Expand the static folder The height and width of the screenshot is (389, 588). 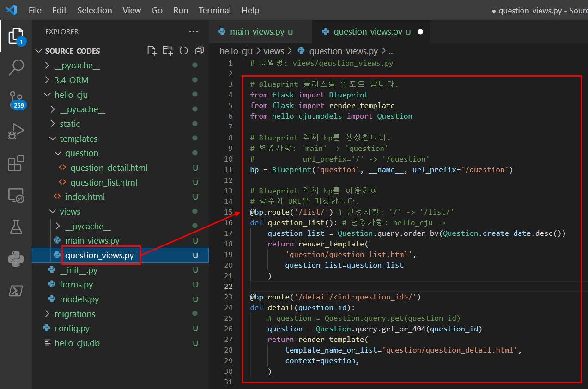pos(52,124)
